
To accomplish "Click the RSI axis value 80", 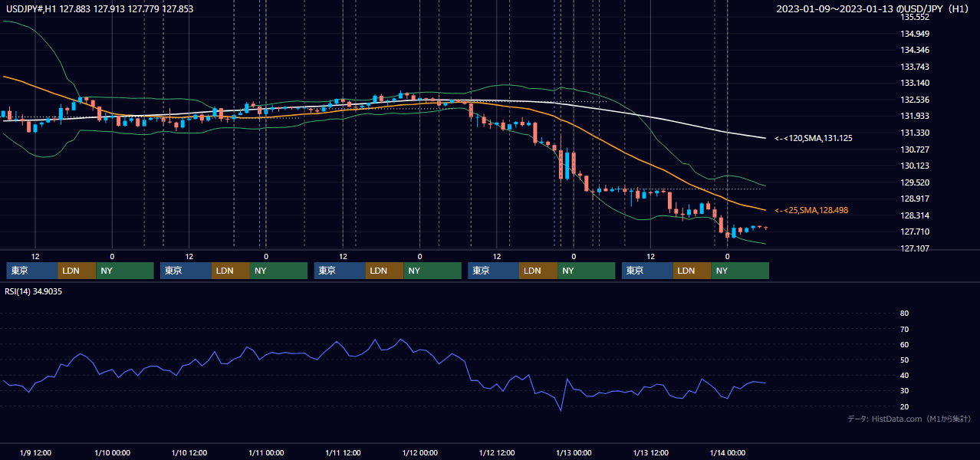I will click(904, 314).
